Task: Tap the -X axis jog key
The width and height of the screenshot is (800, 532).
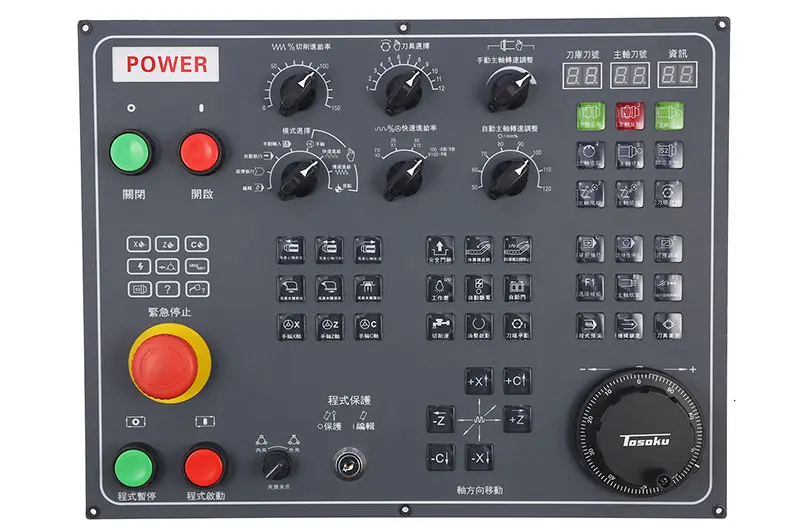Action: (479, 458)
